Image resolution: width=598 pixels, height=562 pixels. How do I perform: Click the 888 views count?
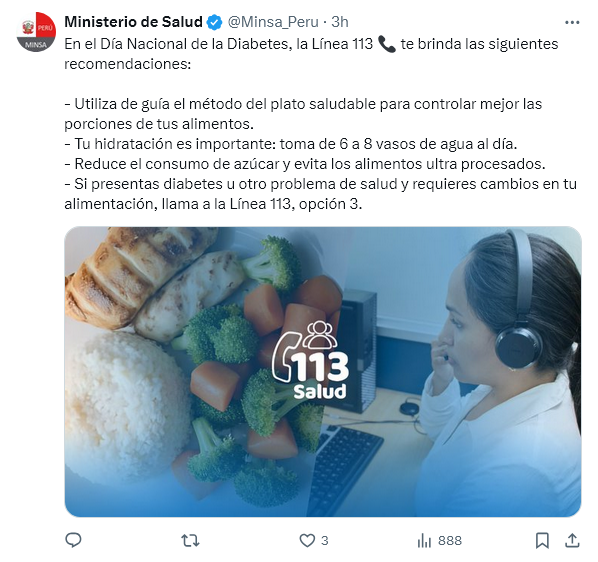tap(450, 540)
